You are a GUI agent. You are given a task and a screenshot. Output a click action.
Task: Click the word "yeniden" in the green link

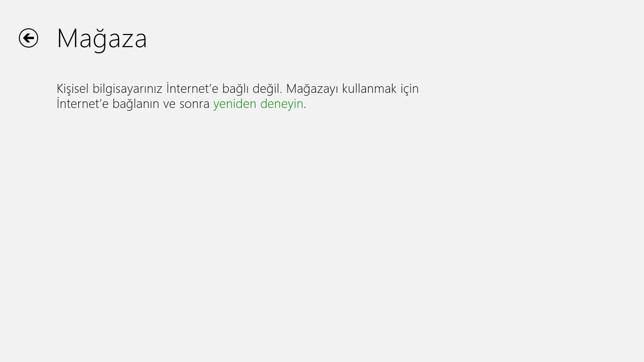pyautogui.click(x=235, y=104)
